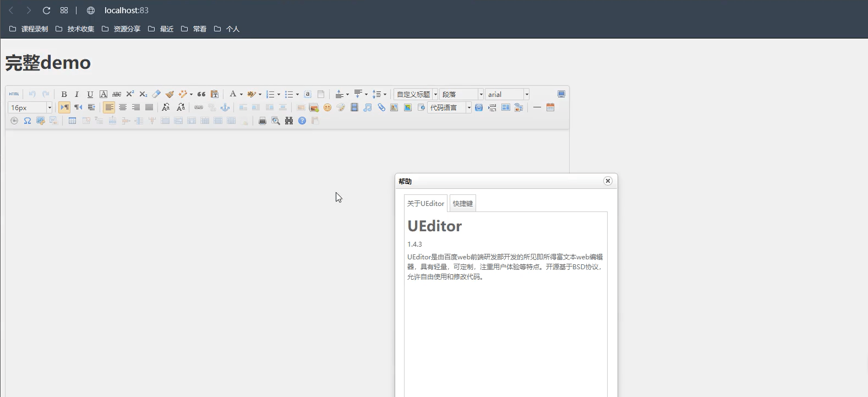This screenshot has height=397, width=868.
Task: Insert special character (Omega)
Action: pyautogui.click(x=28, y=121)
